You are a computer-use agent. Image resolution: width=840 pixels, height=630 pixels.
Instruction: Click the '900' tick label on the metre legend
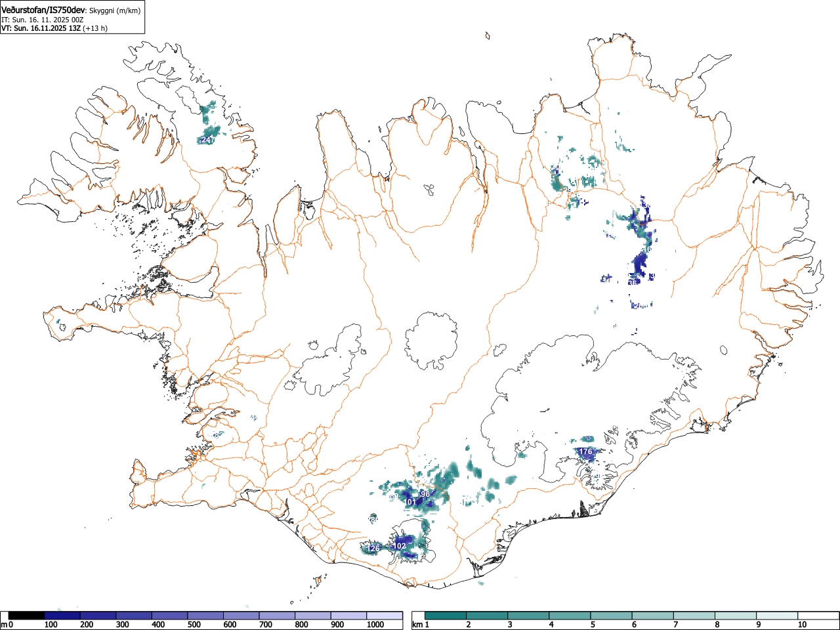pyautogui.click(x=337, y=625)
